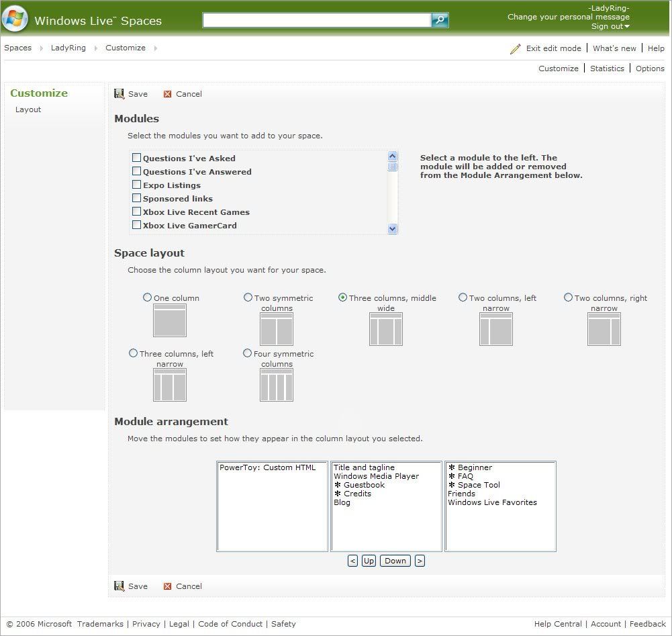Click the top Save disk icon

coord(119,93)
